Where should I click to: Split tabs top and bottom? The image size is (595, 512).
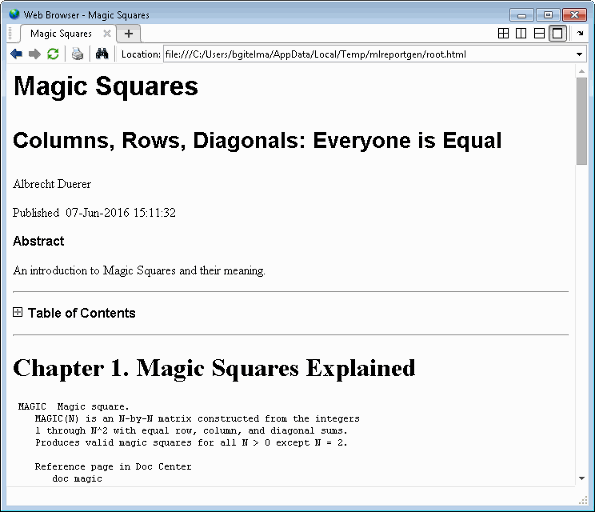pyautogui.click(x=539, y=34)
